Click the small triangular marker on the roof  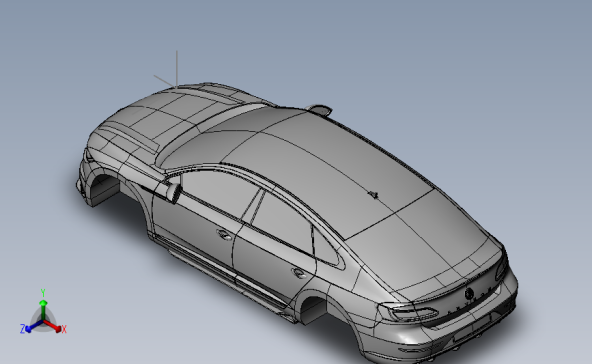373,194
